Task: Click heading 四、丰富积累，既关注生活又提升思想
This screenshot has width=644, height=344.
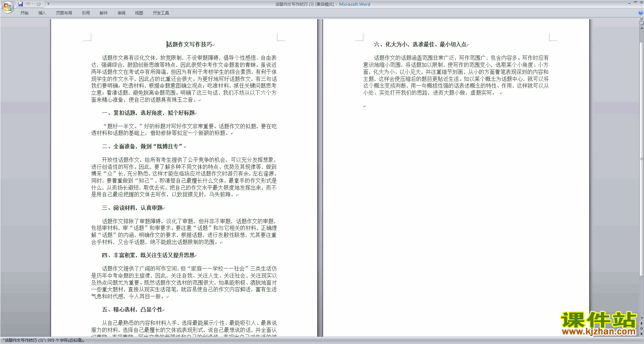Action: 148,255
